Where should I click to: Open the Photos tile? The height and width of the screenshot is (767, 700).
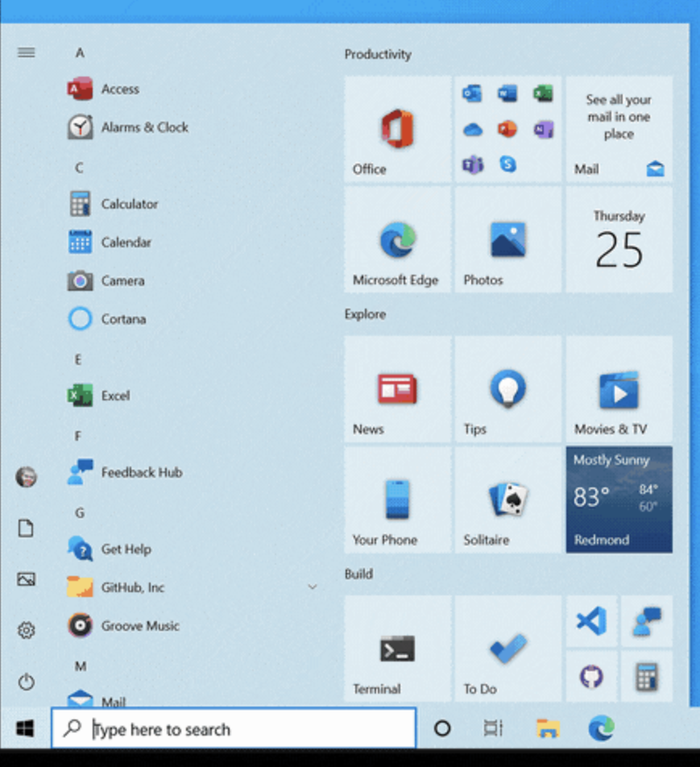pyautogui.click(x=508, y=240)
